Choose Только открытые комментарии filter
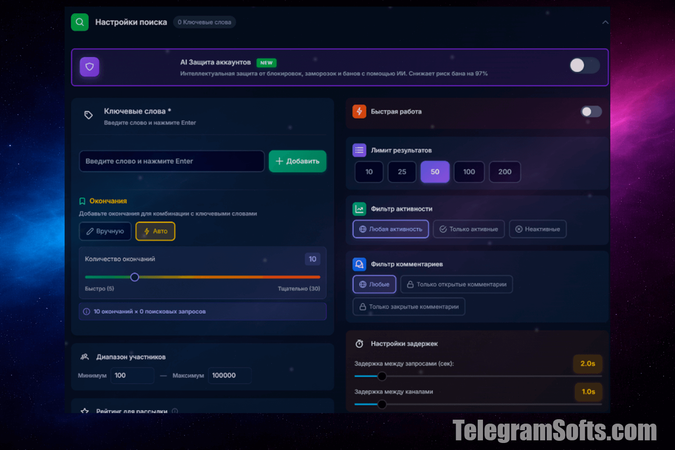The width and height of the screenshot is (675, 450). pos(456,284)
